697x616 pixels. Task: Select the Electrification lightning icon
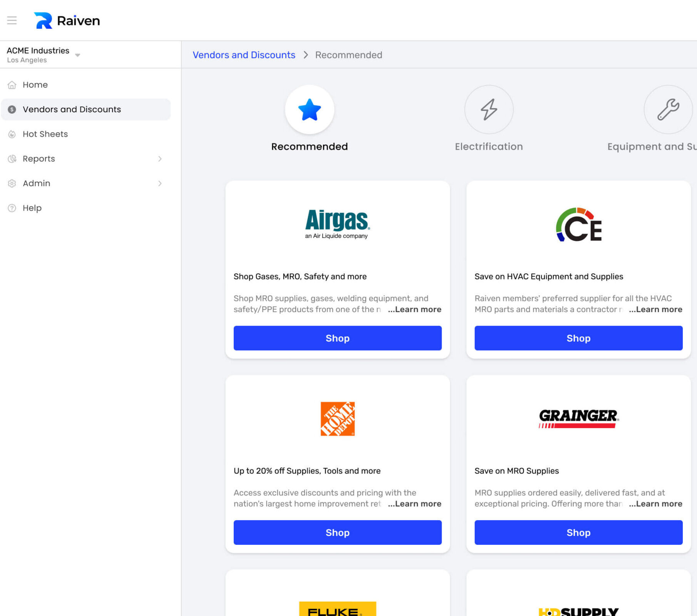point(489,110)
